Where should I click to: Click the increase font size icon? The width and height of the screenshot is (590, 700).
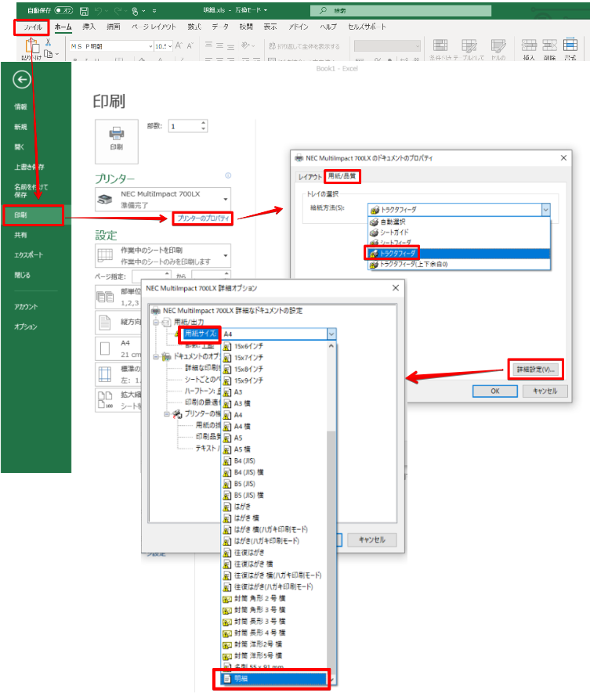click(179, 45)
